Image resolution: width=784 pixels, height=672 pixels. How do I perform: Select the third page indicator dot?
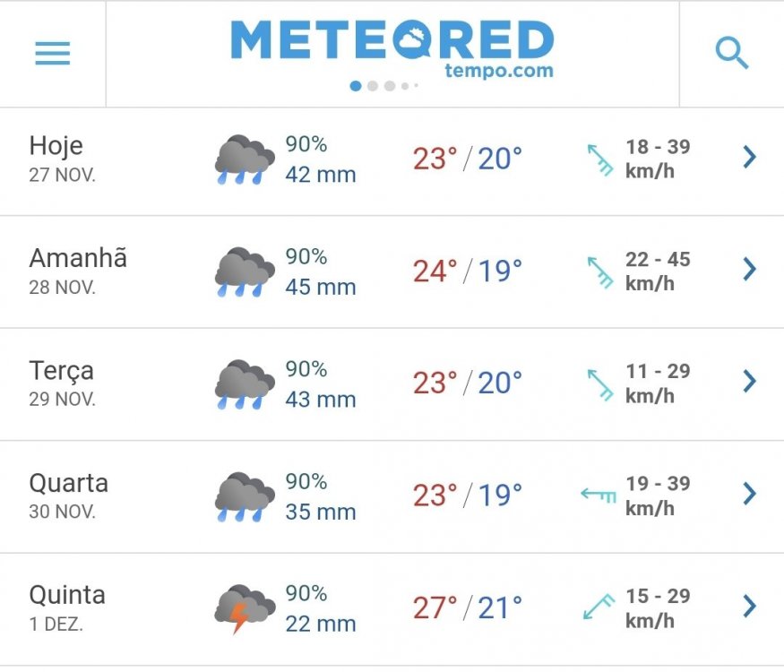[390, 86]
